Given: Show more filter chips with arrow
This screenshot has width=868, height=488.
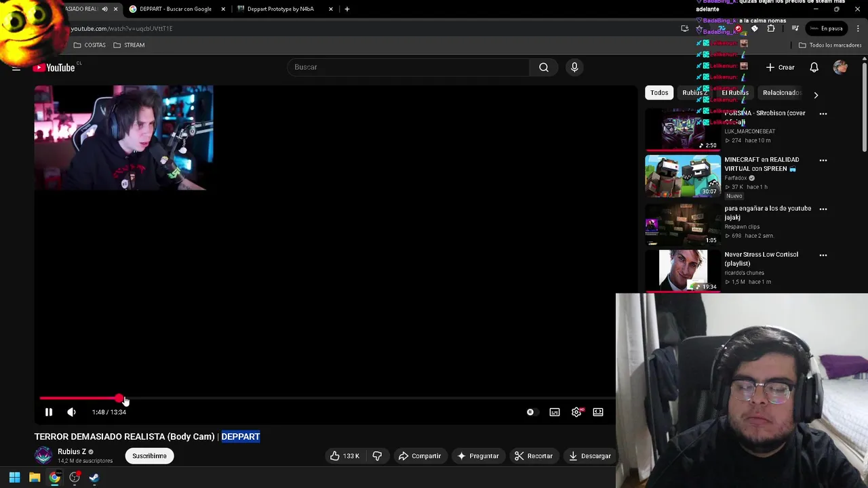Looking at the screenshot, I should click(x=816, y=96).
